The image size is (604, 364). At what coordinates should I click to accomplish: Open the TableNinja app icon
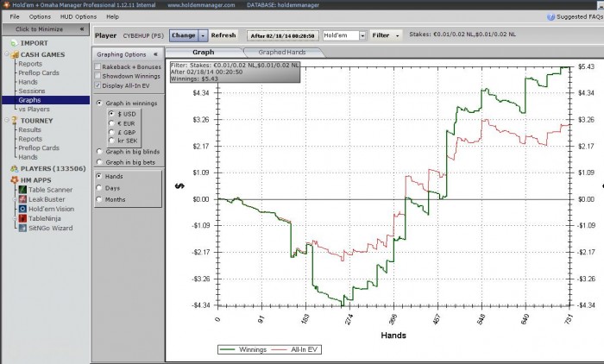click(x=22, y=218)
